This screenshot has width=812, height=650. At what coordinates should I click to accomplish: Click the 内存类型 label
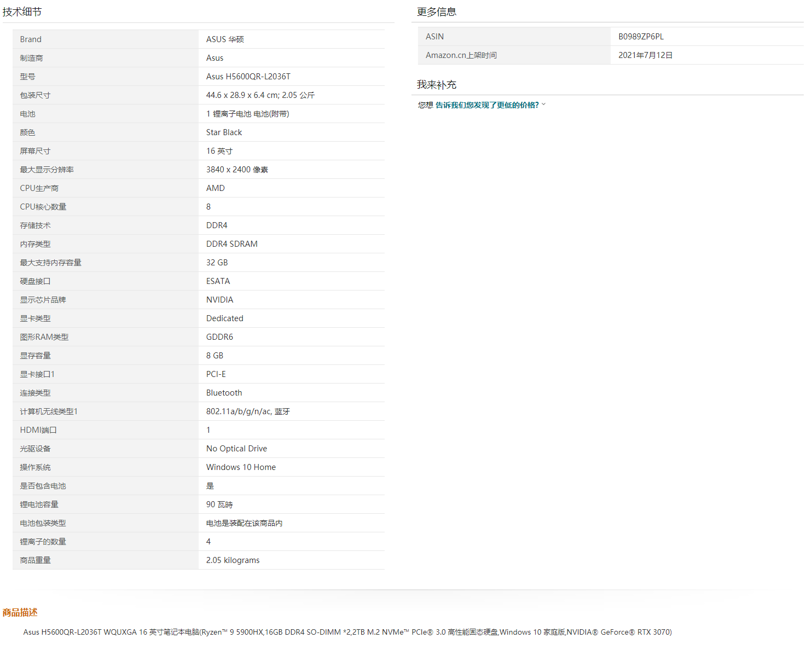pyautogui.click(x=35, y=244)
